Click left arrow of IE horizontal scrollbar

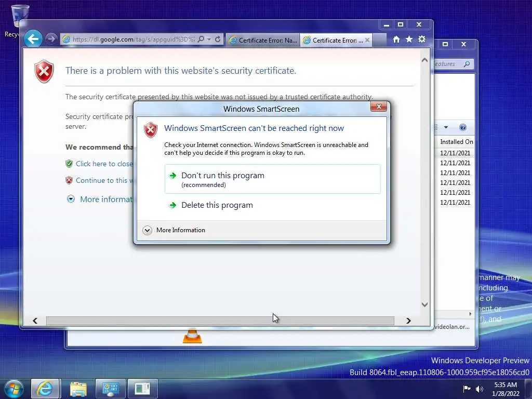coord(35,321)
